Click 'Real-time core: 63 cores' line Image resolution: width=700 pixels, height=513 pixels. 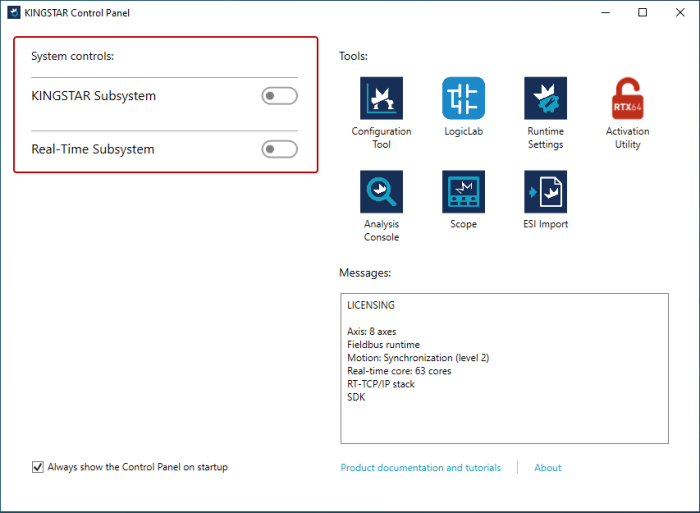399,371
